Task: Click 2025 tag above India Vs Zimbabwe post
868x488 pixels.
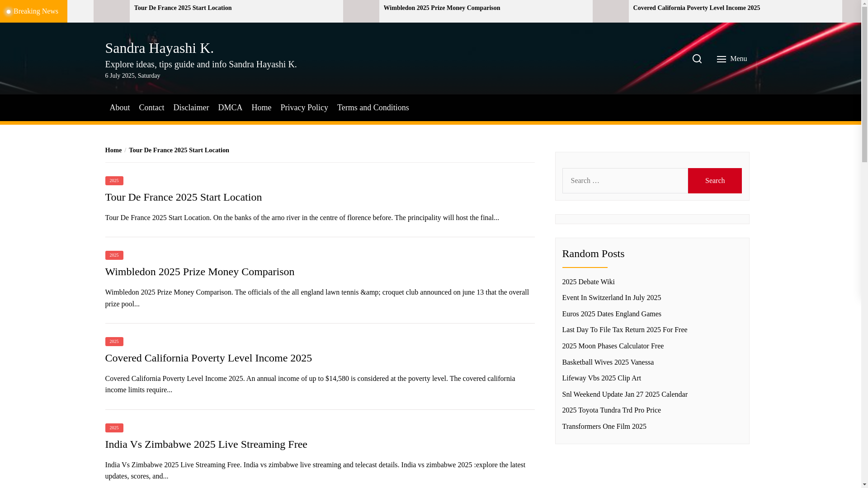Action: [114, 428]
